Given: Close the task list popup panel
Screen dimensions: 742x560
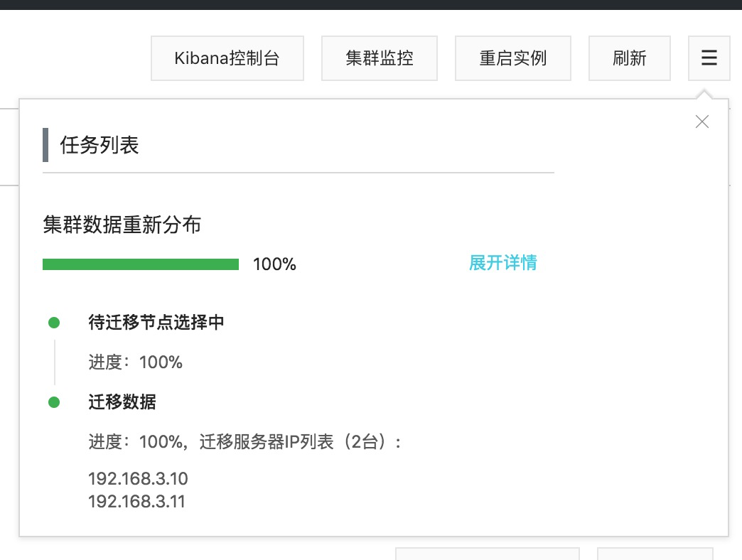Looking at the screenshot, I should coord(702,122).
